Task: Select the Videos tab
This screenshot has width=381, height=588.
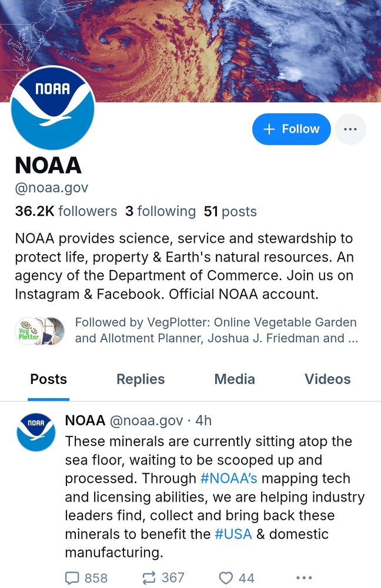Action: 327,379
